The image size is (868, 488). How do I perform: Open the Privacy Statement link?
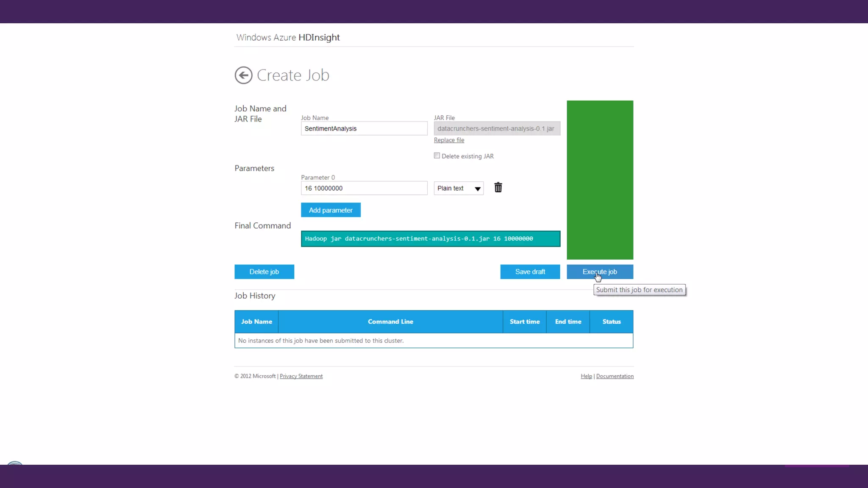click(301, 376)
